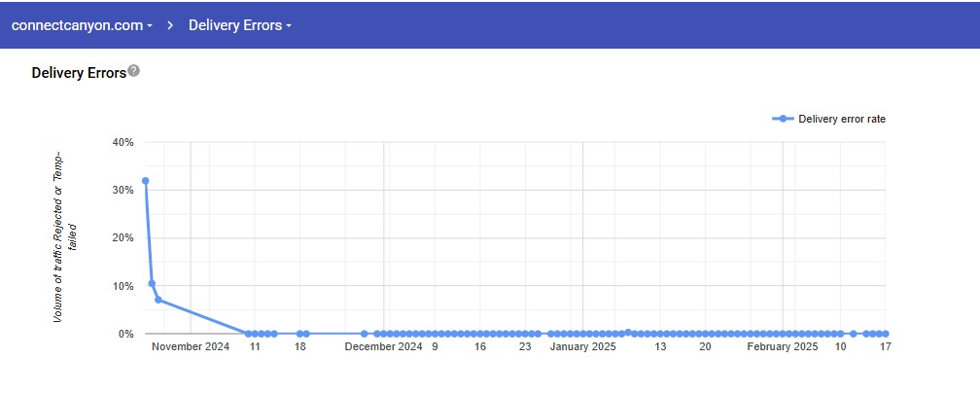Open the connectcanyon.com domain dropdown

click(82, 25)
